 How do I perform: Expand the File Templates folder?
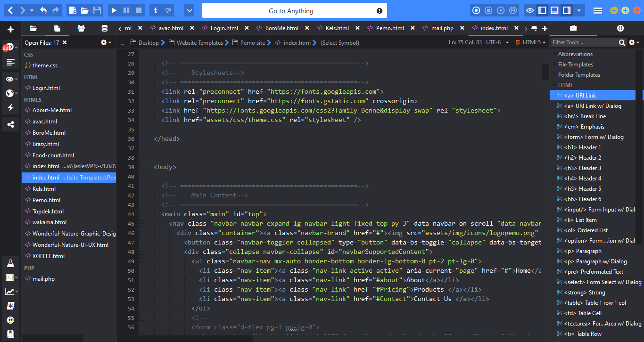click(x=575, y=65)
